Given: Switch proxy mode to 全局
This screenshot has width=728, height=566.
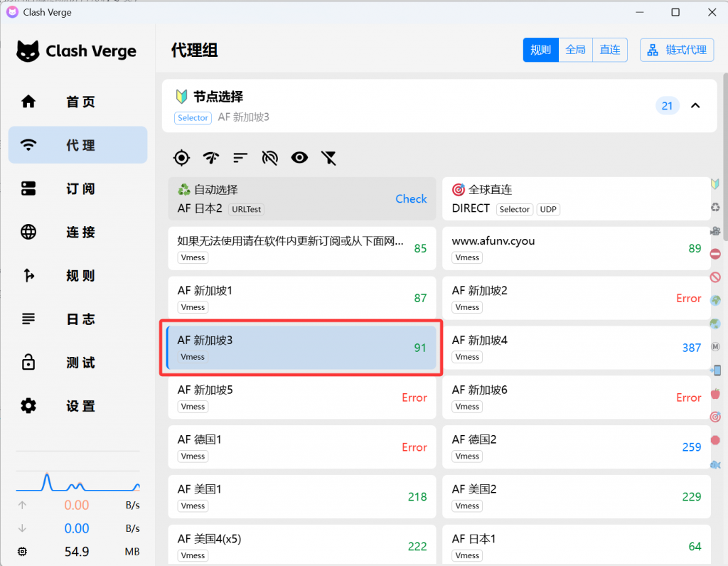Looking at the screenshot, I should (575, 50).
